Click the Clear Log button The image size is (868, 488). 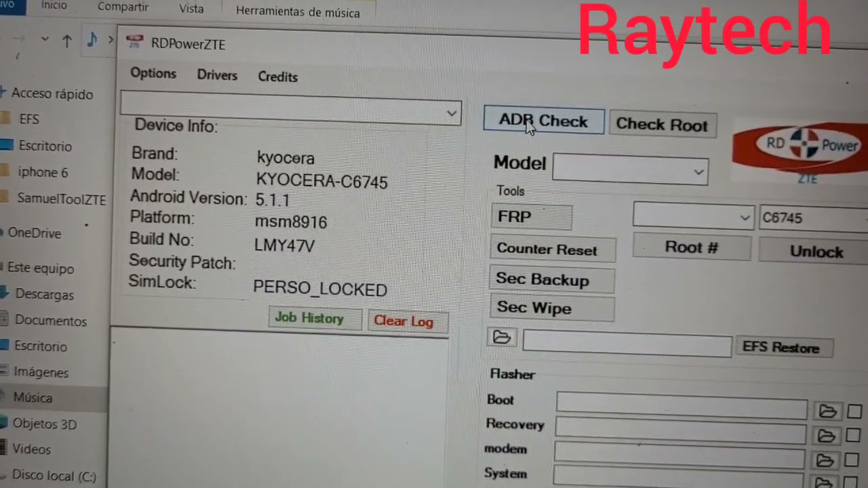[408, 321]
